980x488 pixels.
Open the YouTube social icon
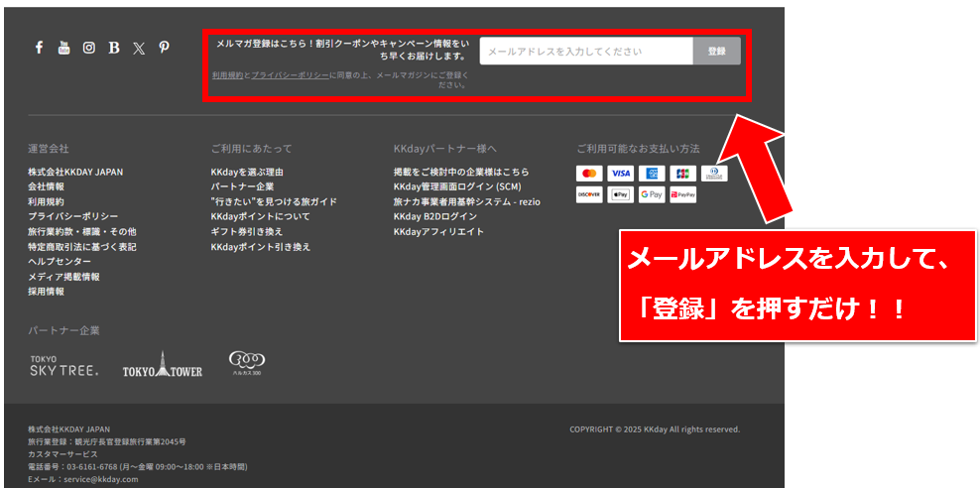63,48
